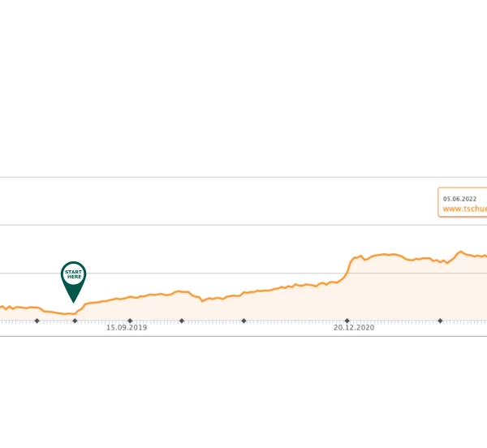Select diamond marker beneath the START HERE pin
487x448 pixels.
click(x=75, y=321)
